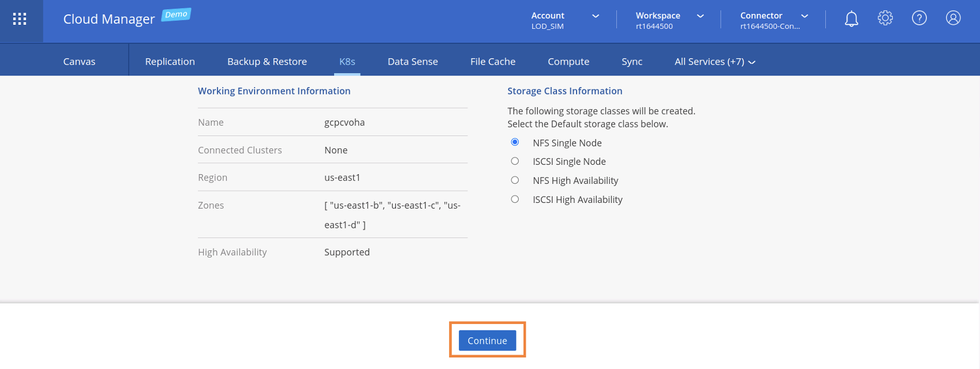The width and height of the screenshot is (980, 369).
Task: Open the Backup & Restore tab
Action: 267,62
